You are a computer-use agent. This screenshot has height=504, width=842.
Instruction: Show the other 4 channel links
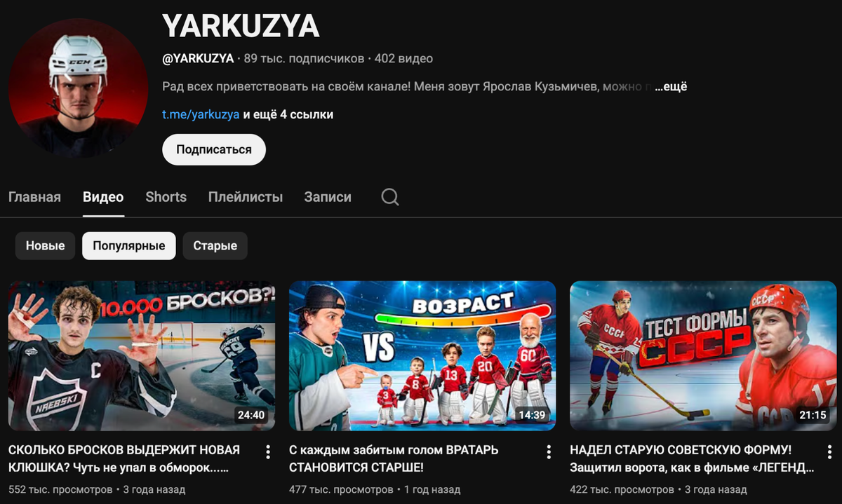coord(288,114)
